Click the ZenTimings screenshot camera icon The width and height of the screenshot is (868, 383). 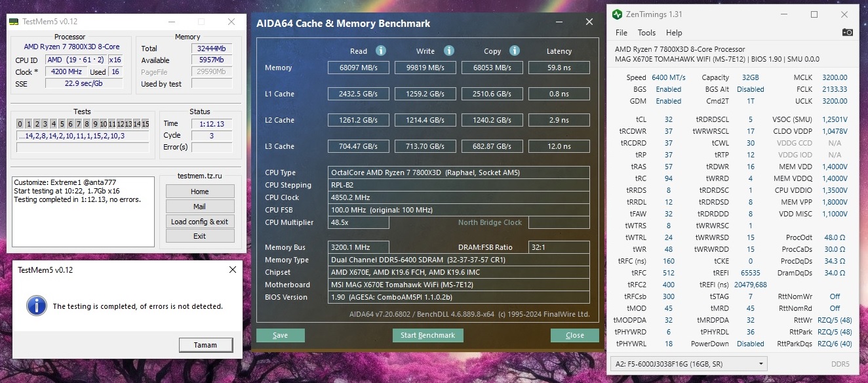[x=848, y=33]
